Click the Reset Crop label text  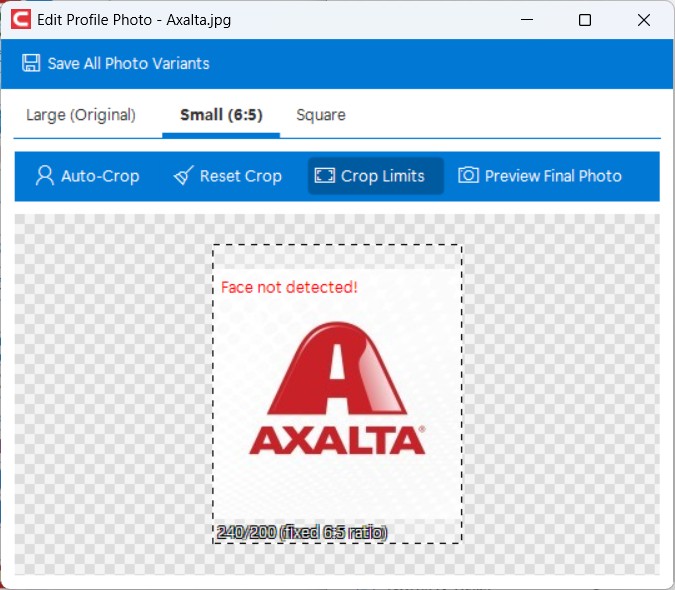click(x=241, y=176)
